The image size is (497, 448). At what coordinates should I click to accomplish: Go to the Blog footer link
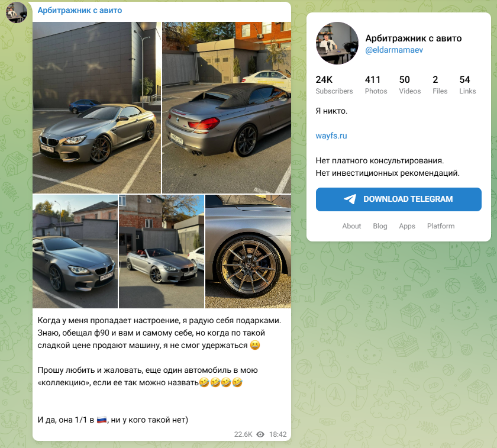(x=380, y=226)
